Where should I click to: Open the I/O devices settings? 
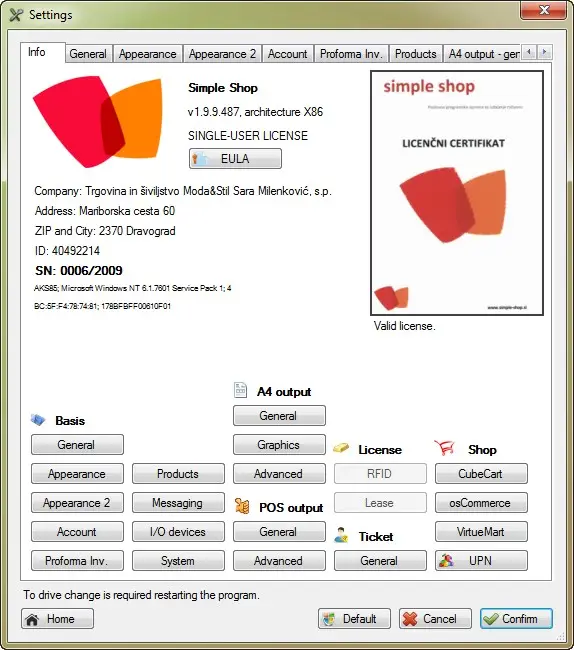[178, 532]
